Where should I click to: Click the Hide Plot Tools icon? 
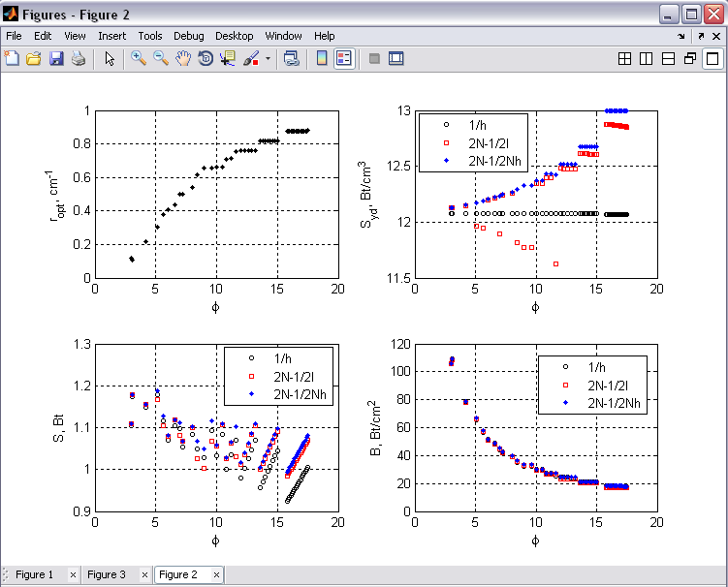pyautogui.click(x=374, y=58)
